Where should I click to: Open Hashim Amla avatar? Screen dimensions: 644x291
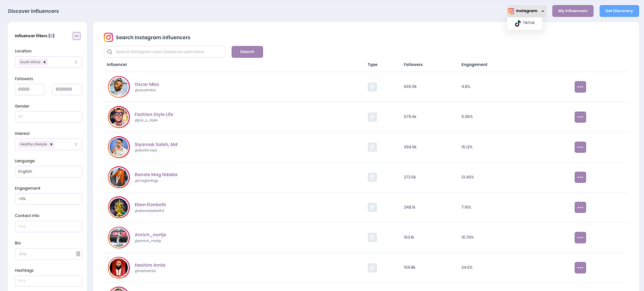[119, 267]
